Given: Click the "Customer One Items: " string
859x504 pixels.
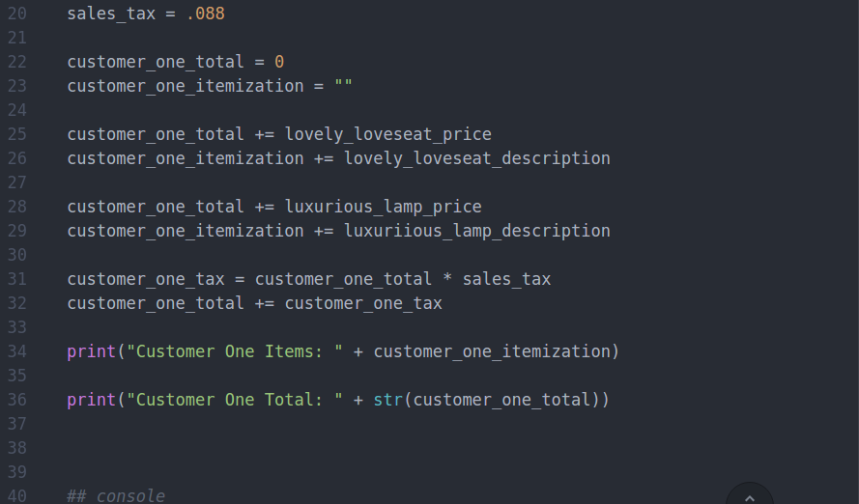Looking at the screenshot, I should pos(235,351).
